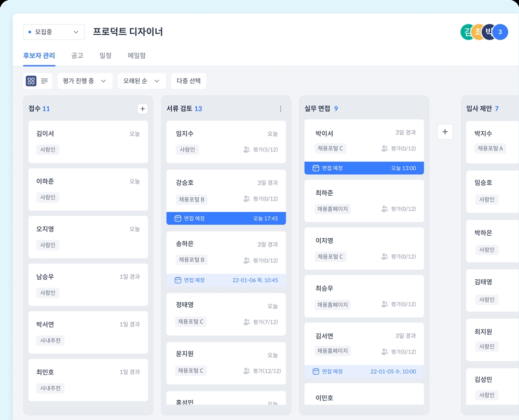Screen dimensions: 519x420
Task: Click evaluator icon on 임지수 card
Action: click(247, 150)
